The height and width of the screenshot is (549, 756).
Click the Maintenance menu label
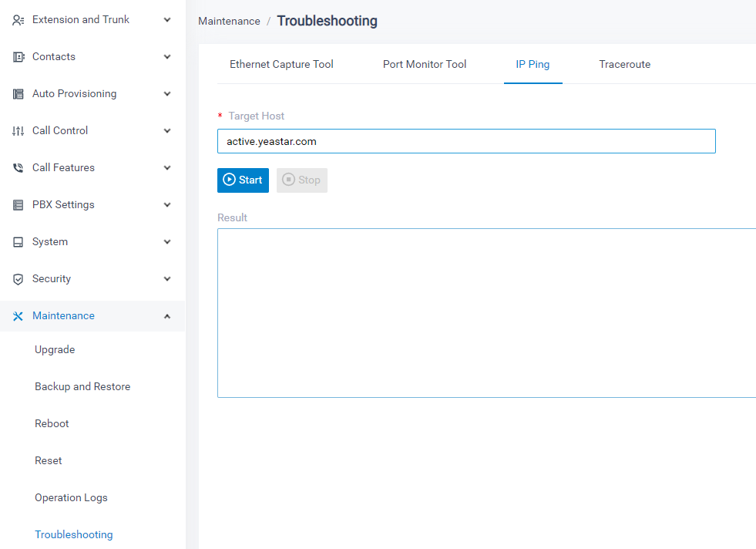point(63,316)
